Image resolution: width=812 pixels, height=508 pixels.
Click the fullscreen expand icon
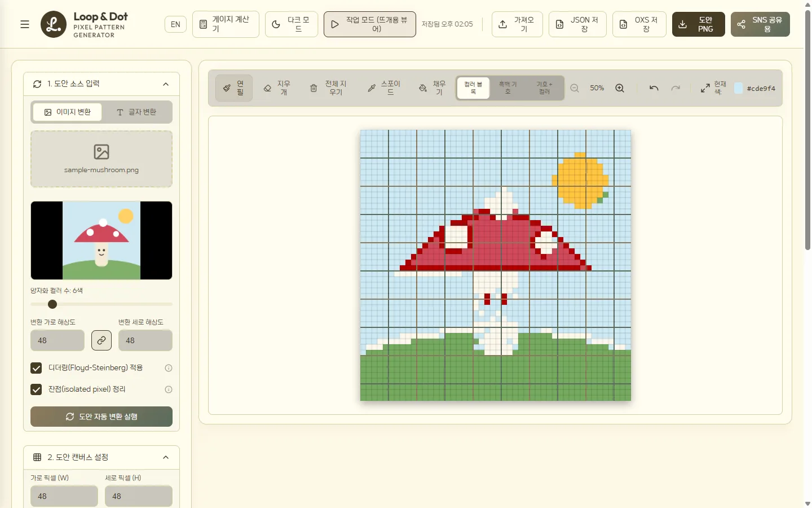coord(705,88)
